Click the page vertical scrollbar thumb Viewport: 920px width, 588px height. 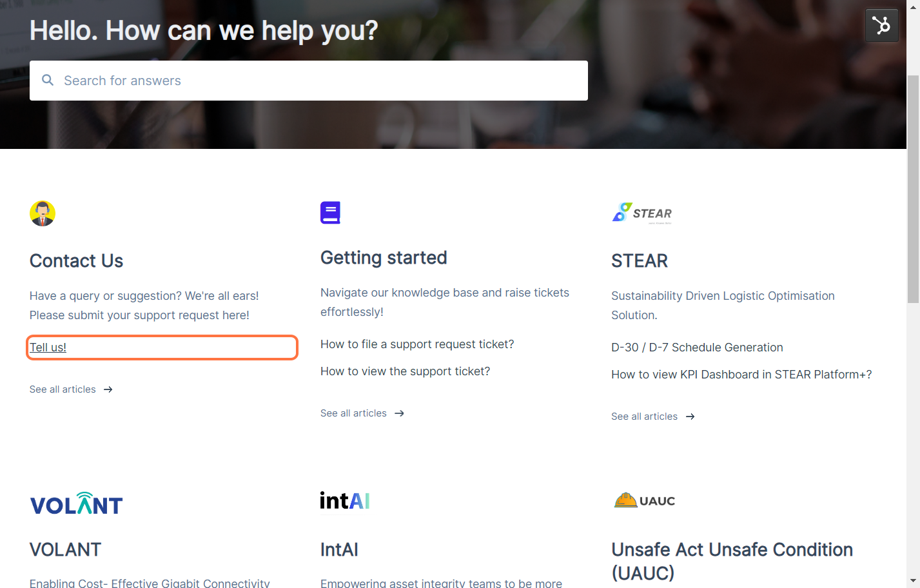click(x=913, y=189)
